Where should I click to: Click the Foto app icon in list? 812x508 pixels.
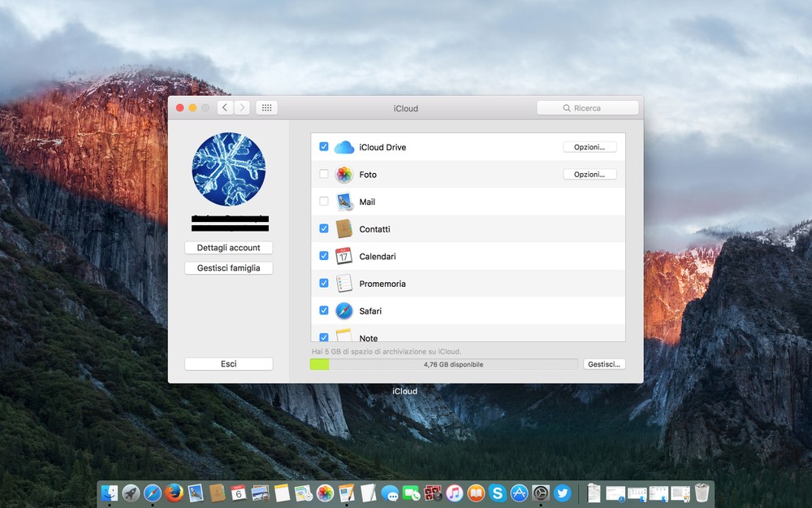[343, 175]
